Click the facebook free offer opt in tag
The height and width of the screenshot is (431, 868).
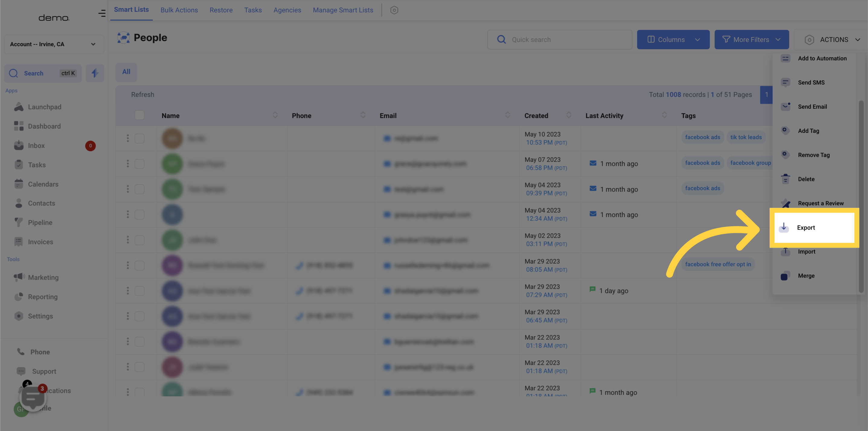(718, 264)
